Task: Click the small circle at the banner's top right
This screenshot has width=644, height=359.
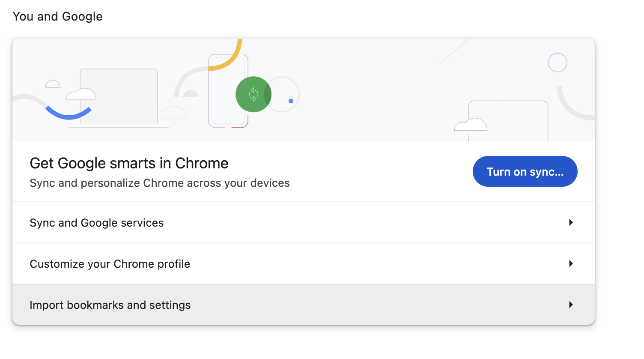Action: coord(558,63)
